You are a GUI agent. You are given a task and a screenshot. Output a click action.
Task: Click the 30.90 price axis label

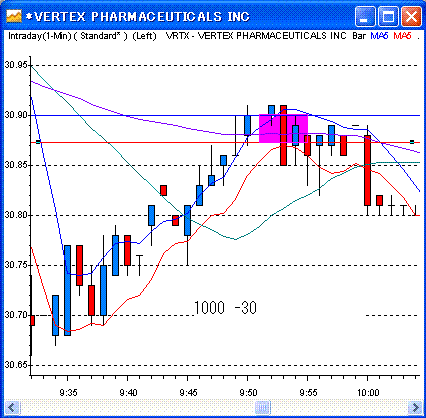click(x=16, y=115)
